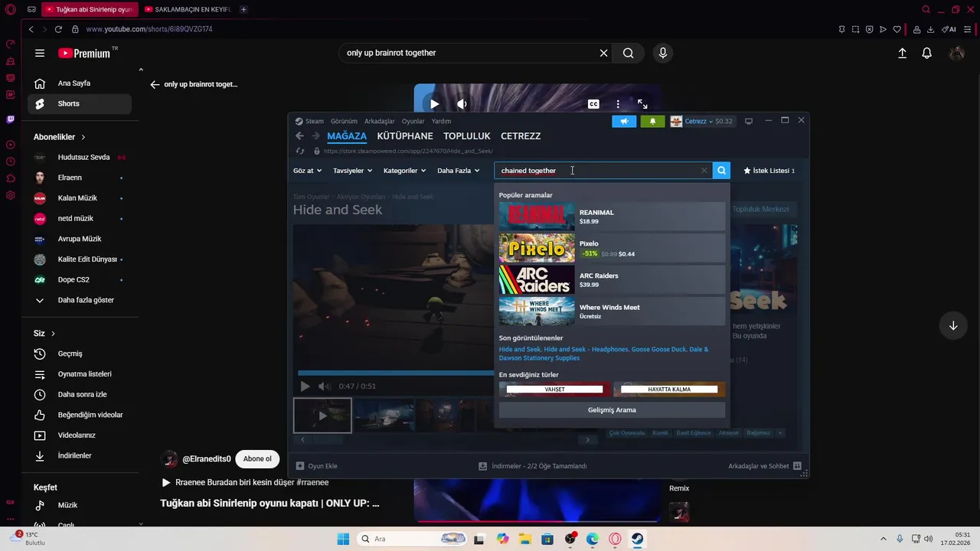Click the Steam trailer progress bar

tap(396, 373)
